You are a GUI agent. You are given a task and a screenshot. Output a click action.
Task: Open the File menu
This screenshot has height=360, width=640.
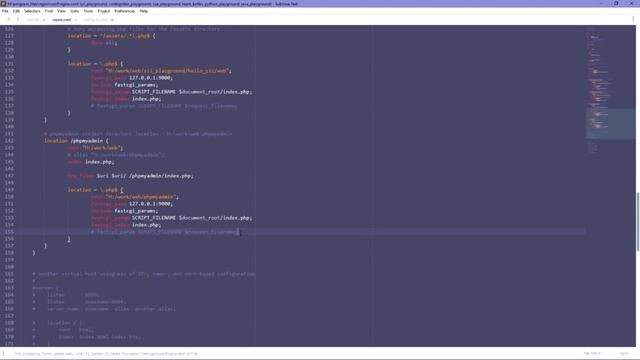point(5,11)
